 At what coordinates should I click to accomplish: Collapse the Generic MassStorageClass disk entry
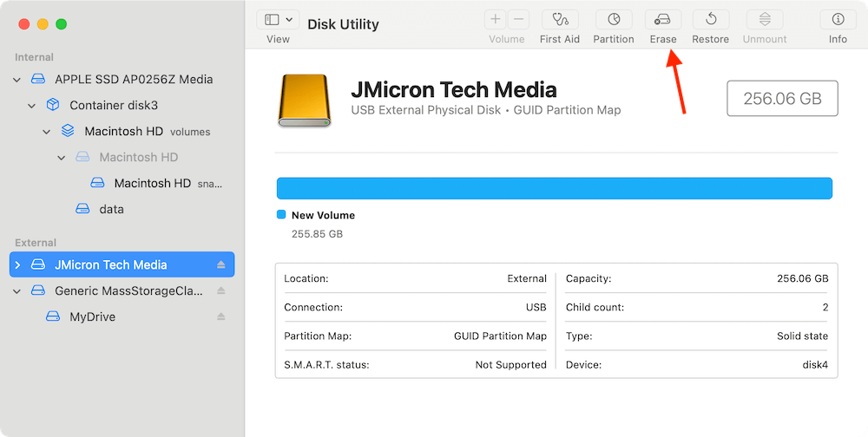tap(17, 290)
